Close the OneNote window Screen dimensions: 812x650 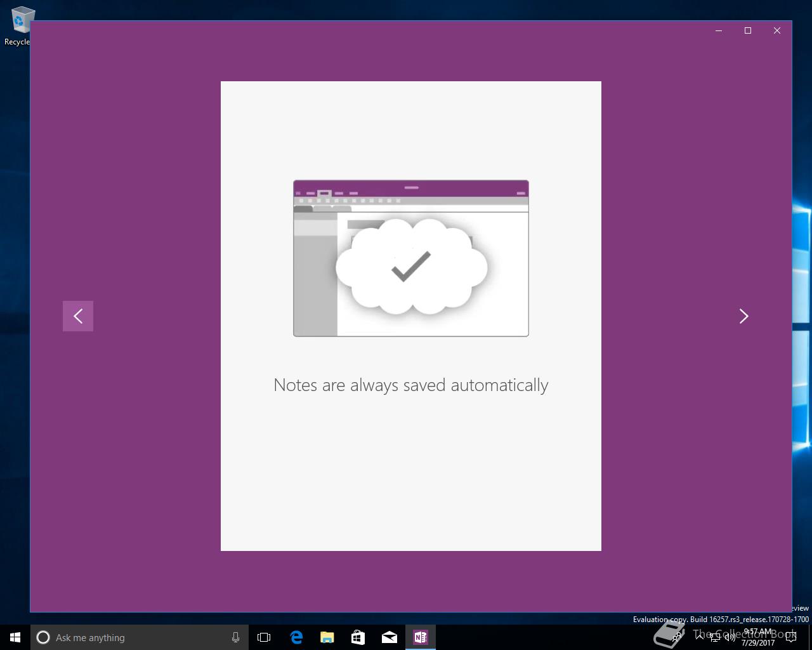(777, 30)
